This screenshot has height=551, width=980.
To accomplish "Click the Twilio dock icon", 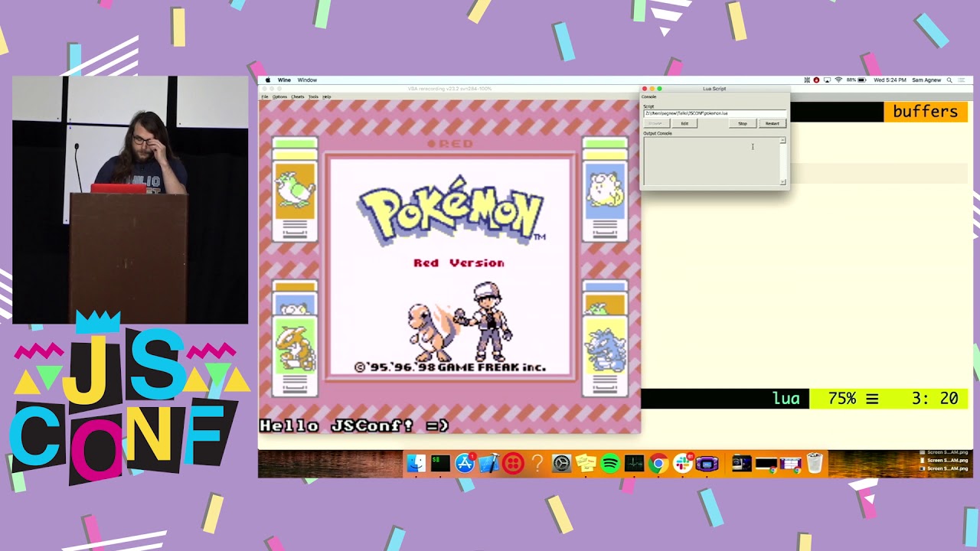I will click(511, 463).
